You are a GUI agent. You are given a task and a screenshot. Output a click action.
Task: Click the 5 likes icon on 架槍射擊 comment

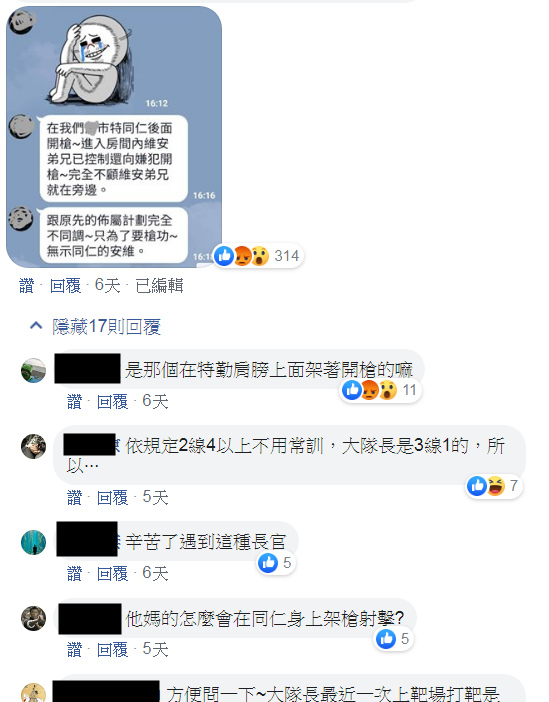394,639
